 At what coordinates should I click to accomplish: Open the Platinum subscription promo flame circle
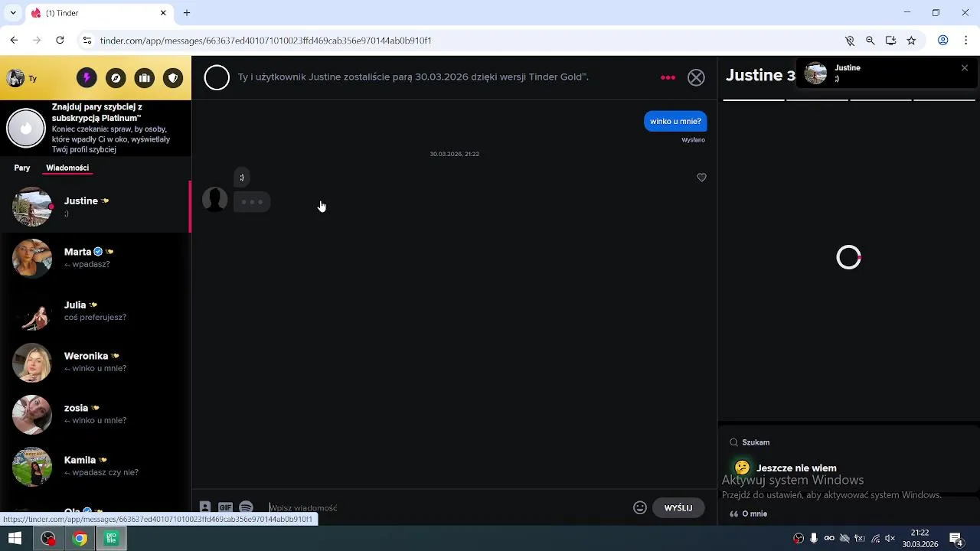26,128
